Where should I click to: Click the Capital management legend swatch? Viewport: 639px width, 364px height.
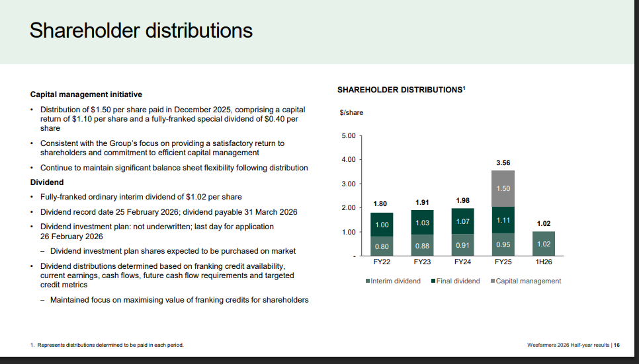tap(492, 281)
